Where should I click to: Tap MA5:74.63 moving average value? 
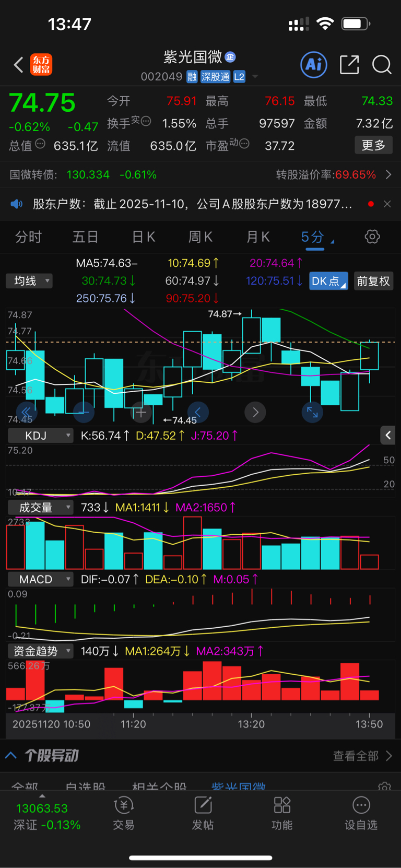107,263
